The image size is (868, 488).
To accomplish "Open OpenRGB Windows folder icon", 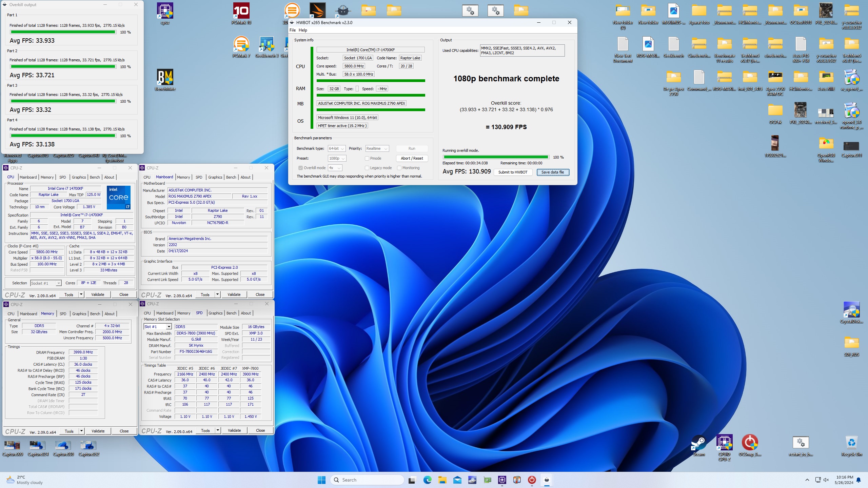I will [826, 149].
